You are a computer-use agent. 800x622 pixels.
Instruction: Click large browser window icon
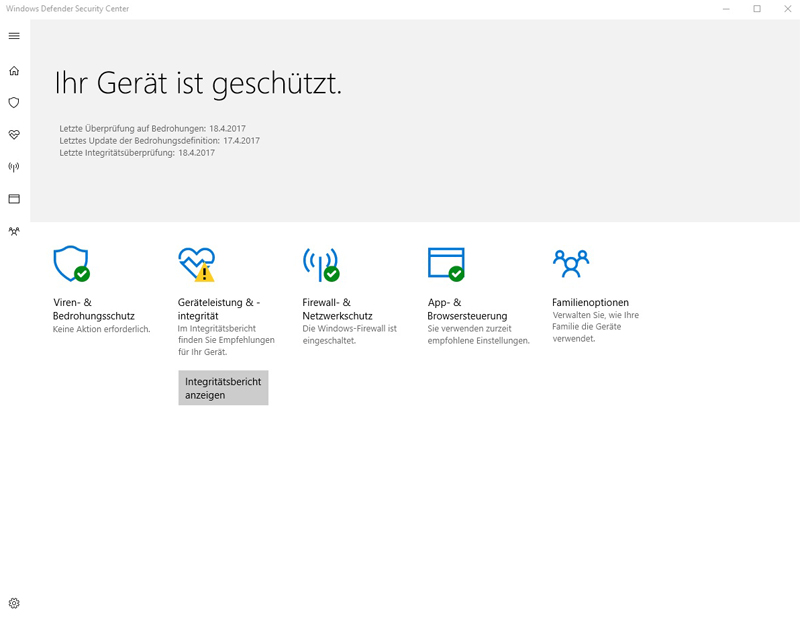point(446,264)
